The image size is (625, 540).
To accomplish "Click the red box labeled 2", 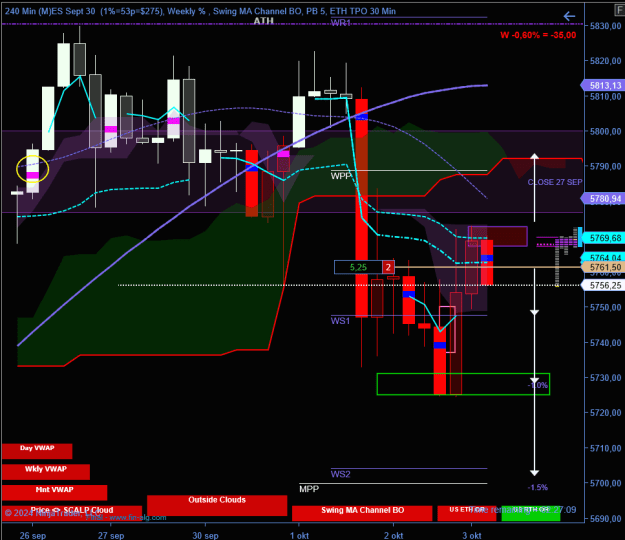I will pos(388,267).
